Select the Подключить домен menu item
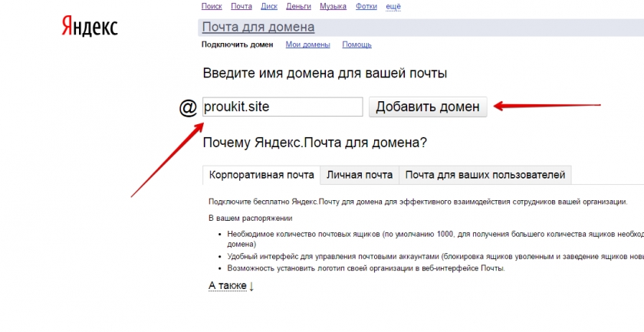The width and height of the screenshot is (644, 332). pyautogui.click(x=237, y=44)
